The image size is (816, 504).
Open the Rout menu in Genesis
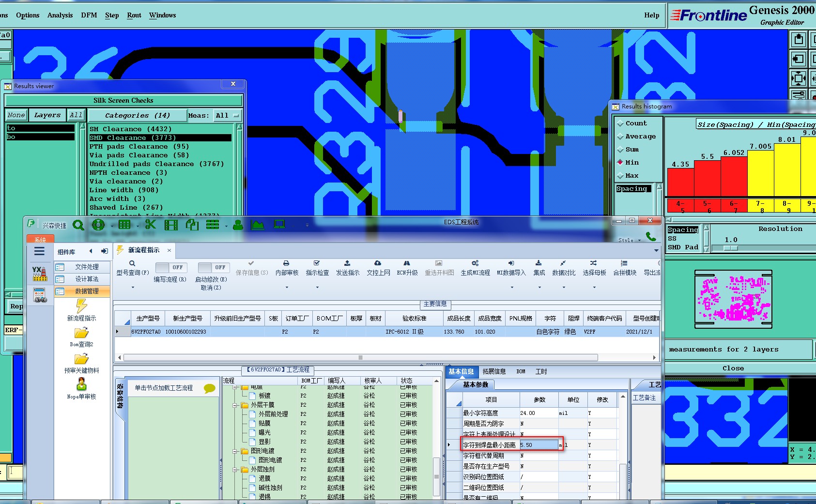click(x=134, y=15)
